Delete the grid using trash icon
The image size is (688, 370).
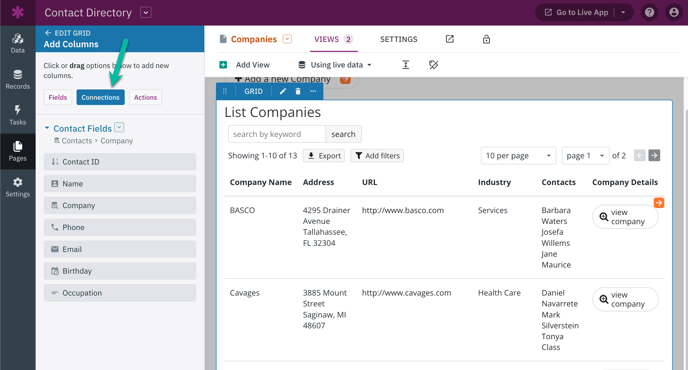(x=298, y=91)
